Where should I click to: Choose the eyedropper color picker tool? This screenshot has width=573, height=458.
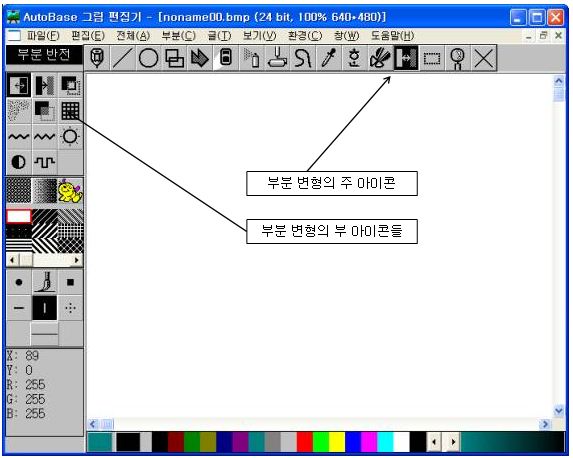[329, 58]
